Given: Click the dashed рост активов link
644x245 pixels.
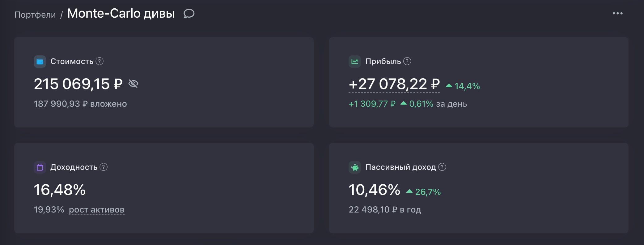Looking at the screenshot, I should click(96, 210).
